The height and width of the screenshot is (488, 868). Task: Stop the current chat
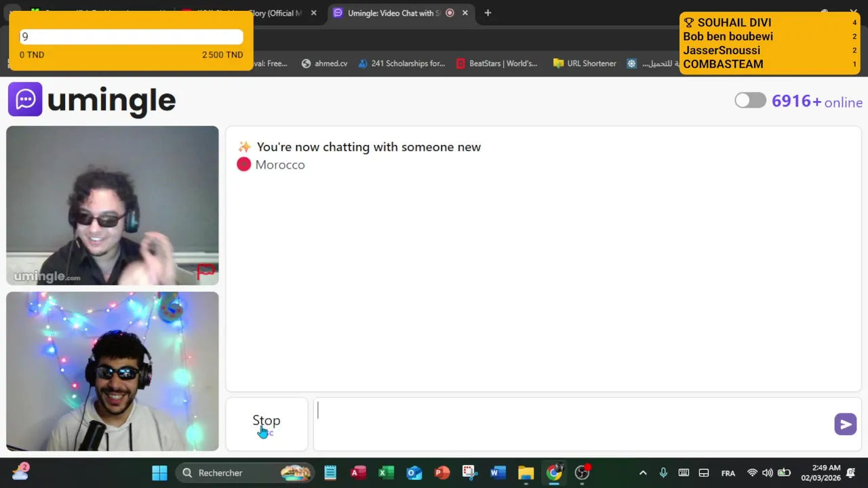267,424
